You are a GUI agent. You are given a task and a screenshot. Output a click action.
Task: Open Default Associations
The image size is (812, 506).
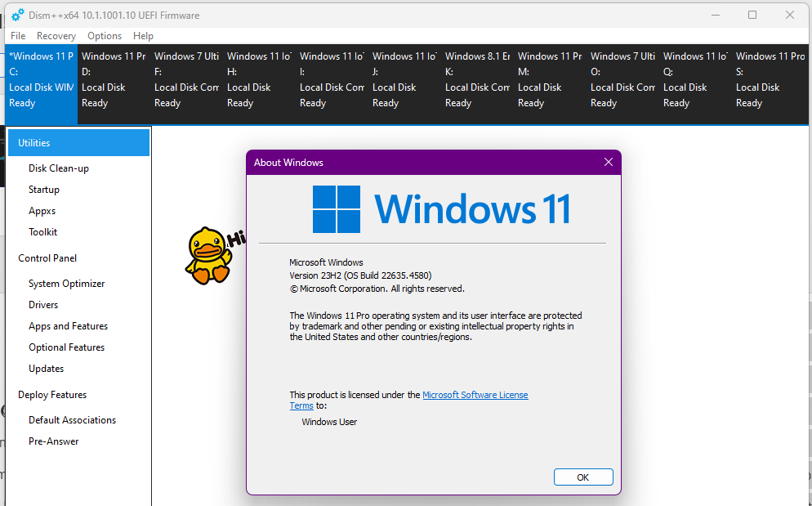[72, 420]
